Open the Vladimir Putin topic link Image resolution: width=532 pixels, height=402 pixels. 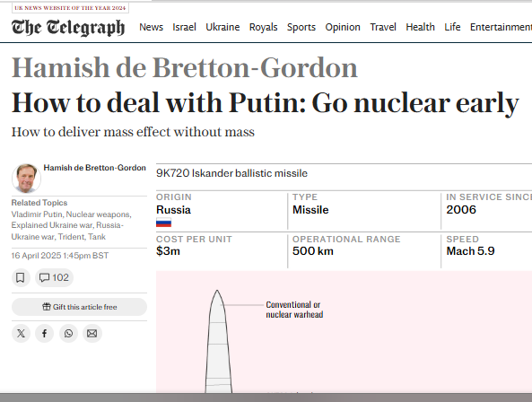[x=37, y=214]
